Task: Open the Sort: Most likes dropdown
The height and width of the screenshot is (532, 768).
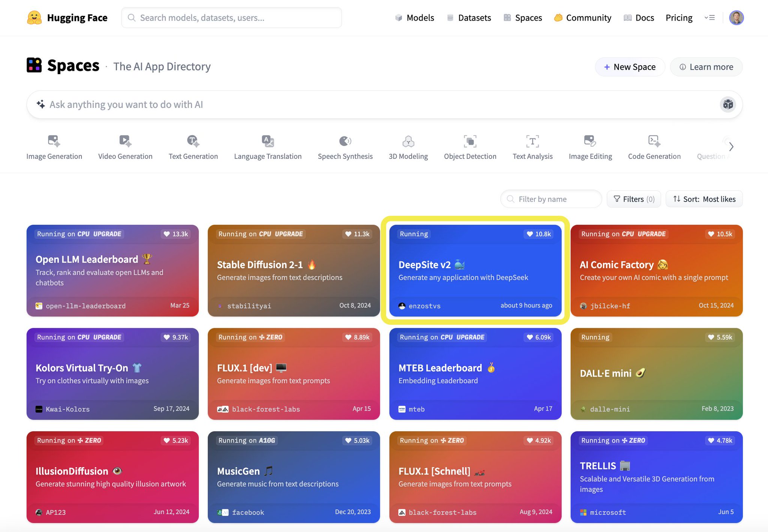Action: [704, 199]
